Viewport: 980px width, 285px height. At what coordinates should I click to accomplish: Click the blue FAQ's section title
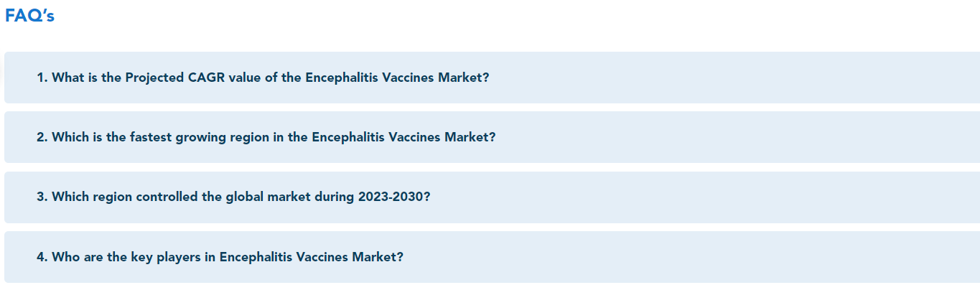point(30,17)
